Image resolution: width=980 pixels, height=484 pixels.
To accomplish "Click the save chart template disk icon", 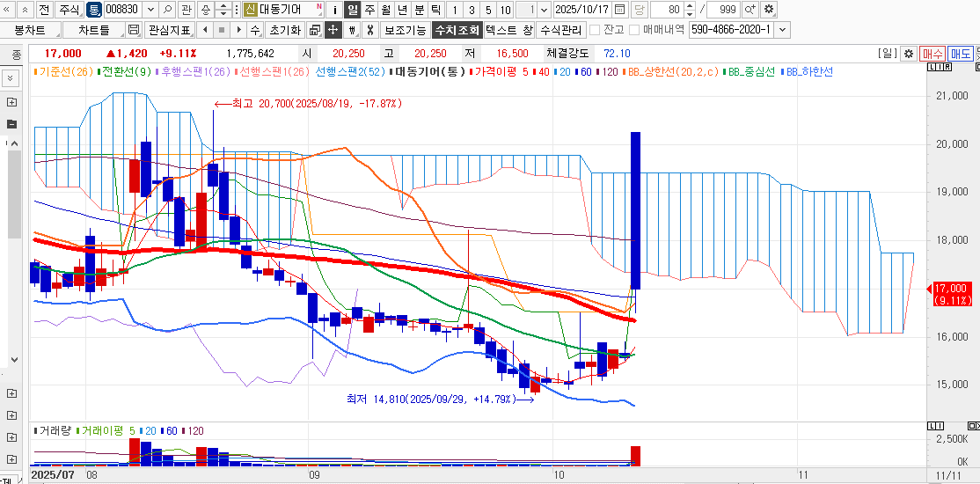I will 134,30.
